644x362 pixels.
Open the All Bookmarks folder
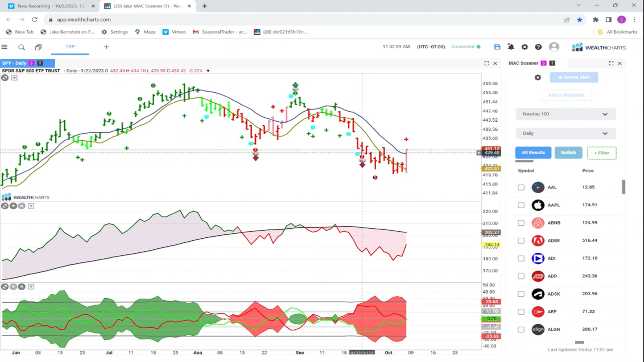[618, 32]
